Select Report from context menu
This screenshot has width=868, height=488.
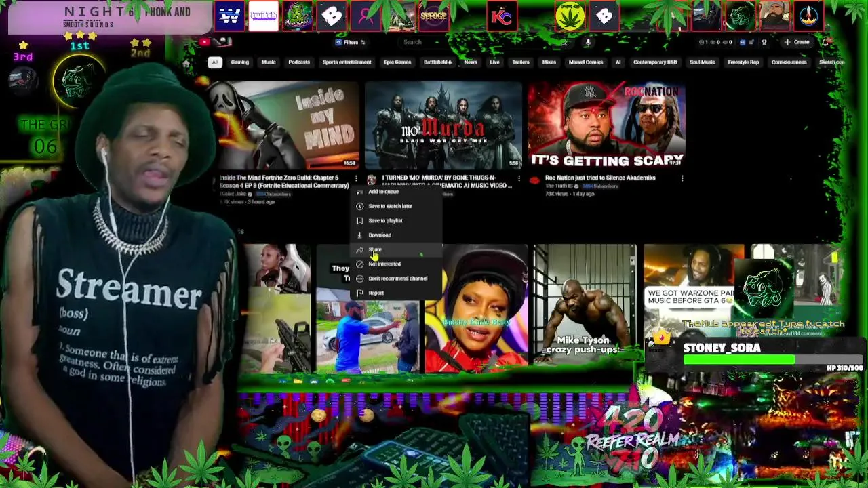click(397, 293)
